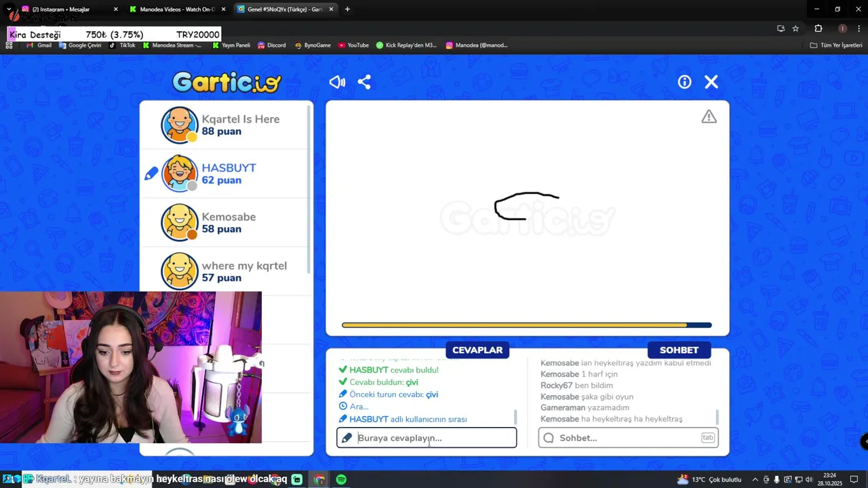Open the info icon in game header

(x=684, y=82)
